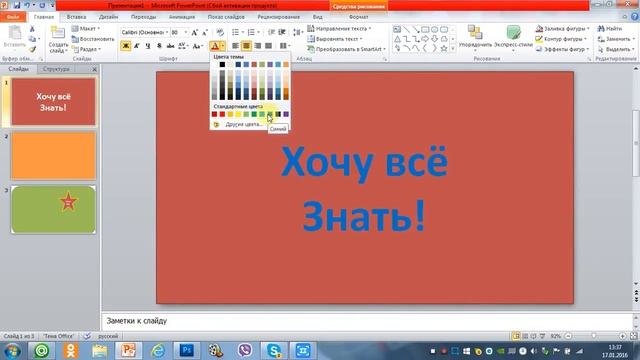Toggle Bold (Ж) formatting
This screenshot has height=360, width=640.
pyautogui.click(x=126, y=46)
